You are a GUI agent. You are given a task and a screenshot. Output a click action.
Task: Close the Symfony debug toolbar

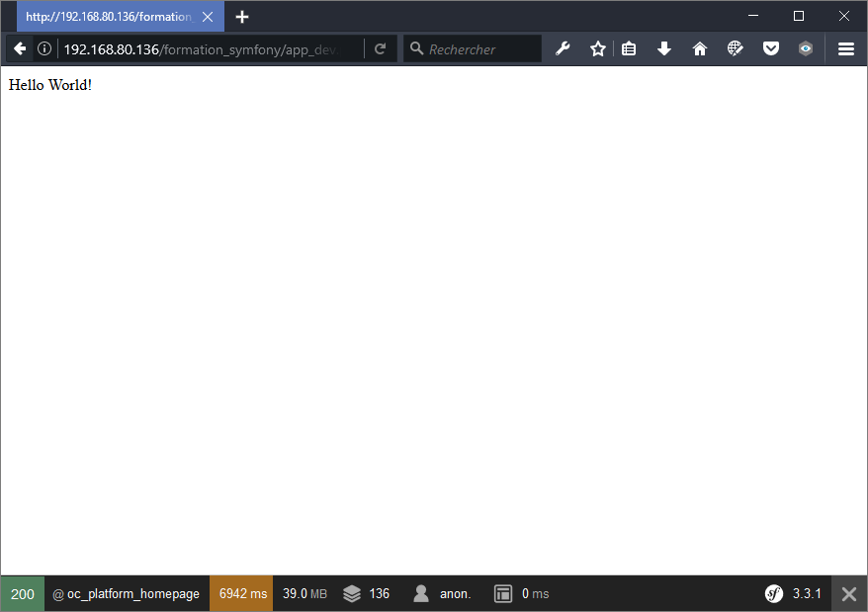coord(849,594)
